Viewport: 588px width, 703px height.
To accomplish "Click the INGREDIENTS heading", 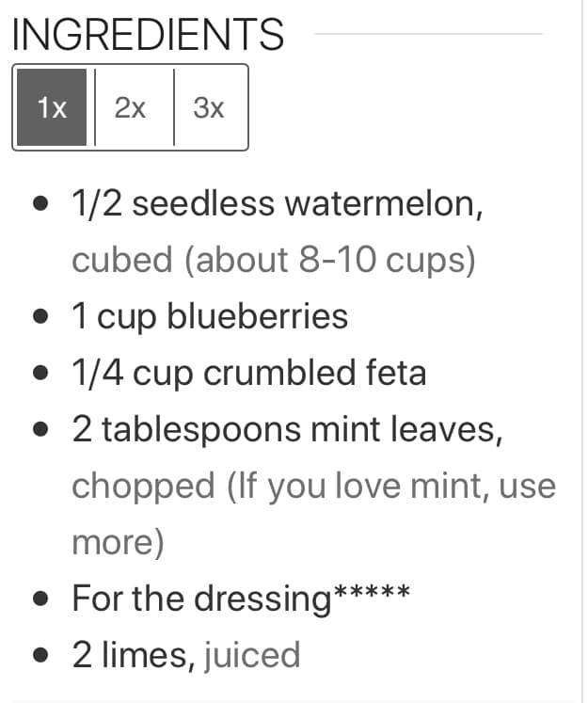I will pos(148,36).
